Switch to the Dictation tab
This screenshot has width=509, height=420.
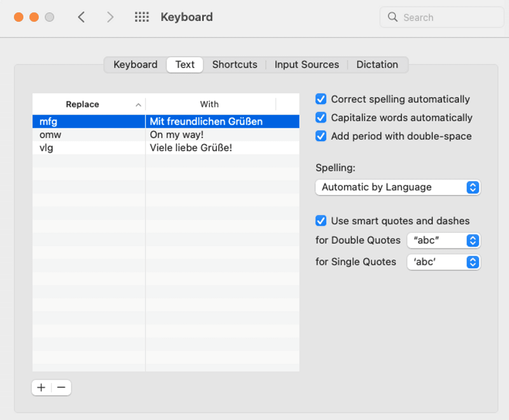pyautogui.click(x=377, y=65)
